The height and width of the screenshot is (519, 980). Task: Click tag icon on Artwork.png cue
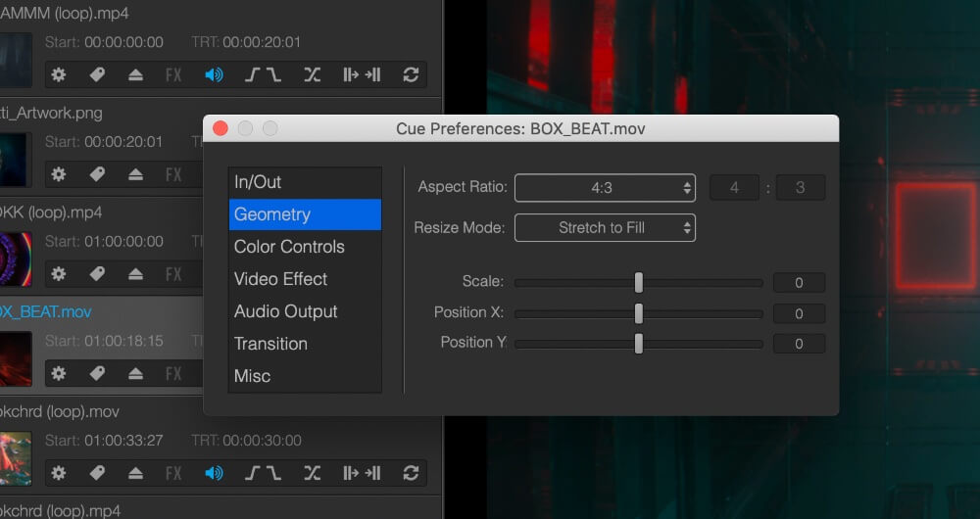click(x=97, y=174)
